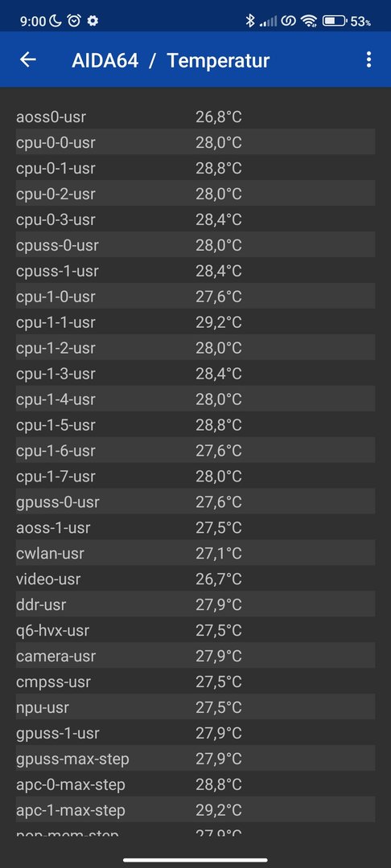The width and height of the screenshot is (391, 868).
Task: Tap the cwlan-usr temperature entry
Action: click(x=195, y=553)
